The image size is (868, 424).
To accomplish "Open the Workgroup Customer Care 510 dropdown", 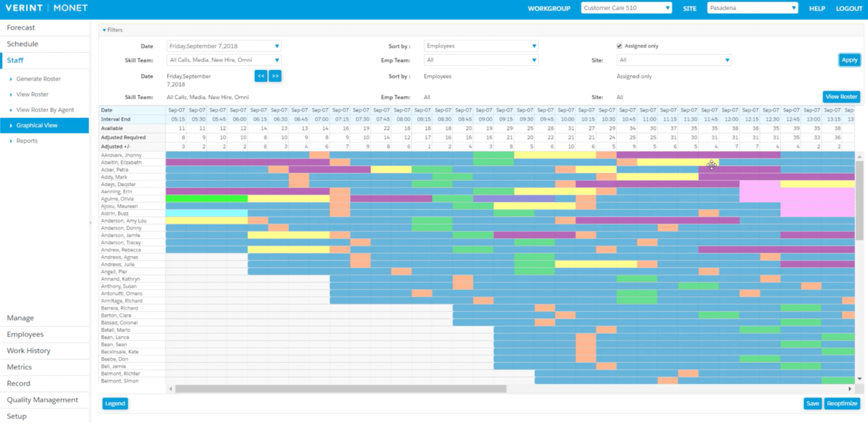I will point(626,8).
